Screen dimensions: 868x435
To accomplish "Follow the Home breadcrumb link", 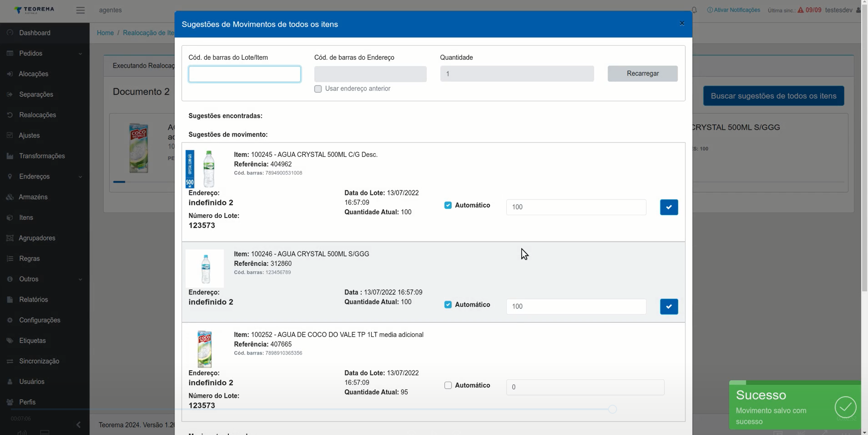I will point(105,33).
